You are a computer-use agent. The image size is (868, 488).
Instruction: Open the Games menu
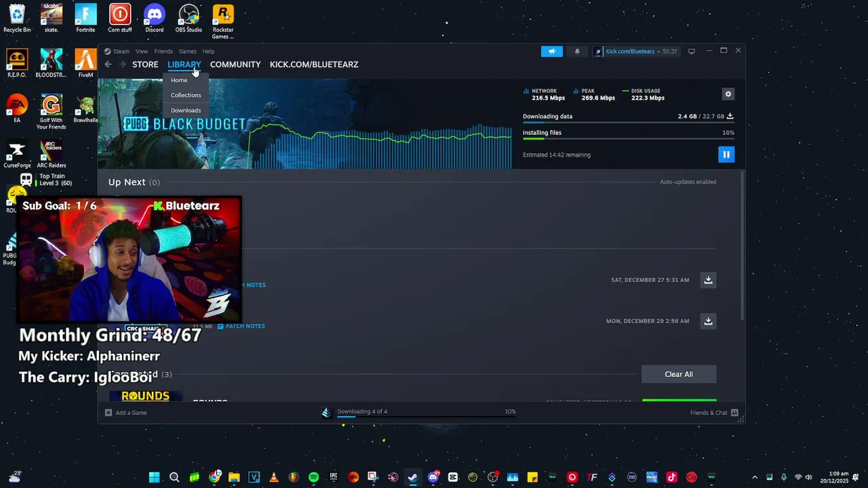[x=188, y=52]
